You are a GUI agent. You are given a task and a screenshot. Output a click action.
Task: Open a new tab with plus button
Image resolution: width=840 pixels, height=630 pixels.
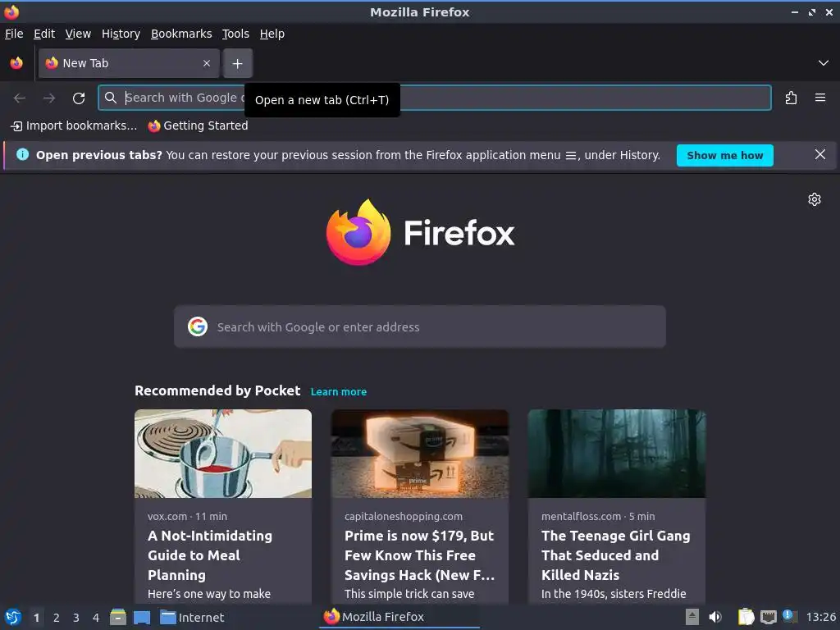pyautogui.click(x=237, y=64)
